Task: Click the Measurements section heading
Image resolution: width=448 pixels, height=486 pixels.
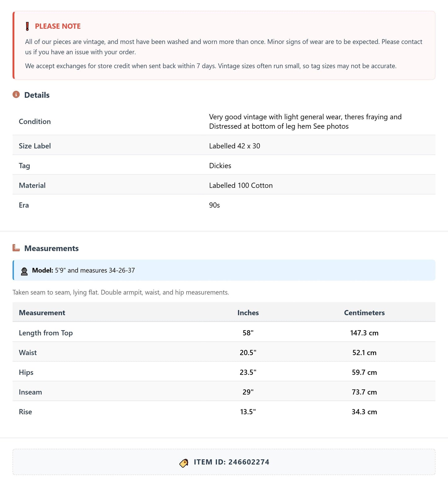Action: coord(51,248)
